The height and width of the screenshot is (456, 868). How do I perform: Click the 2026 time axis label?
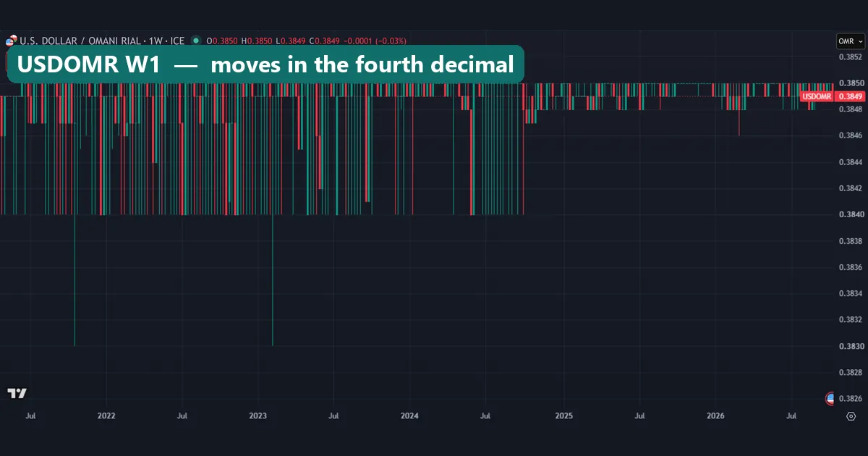(x=715, y=416)
